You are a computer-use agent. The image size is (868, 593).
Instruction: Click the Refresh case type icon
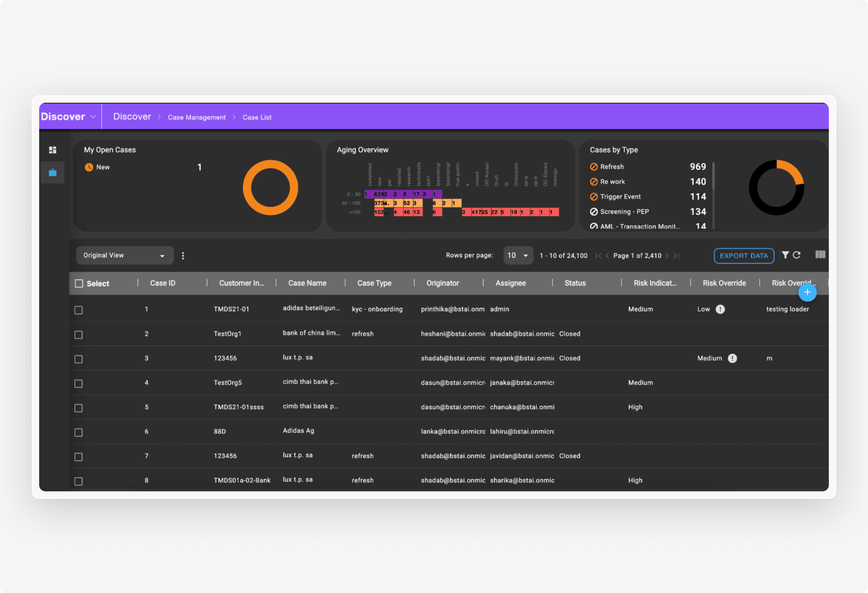click(x=594, y=167)
